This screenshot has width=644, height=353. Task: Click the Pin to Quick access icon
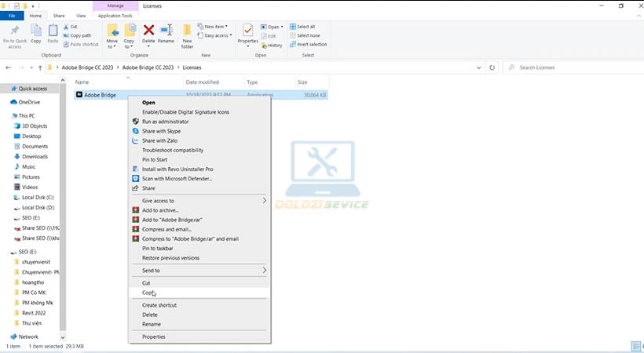click(15, 31)
